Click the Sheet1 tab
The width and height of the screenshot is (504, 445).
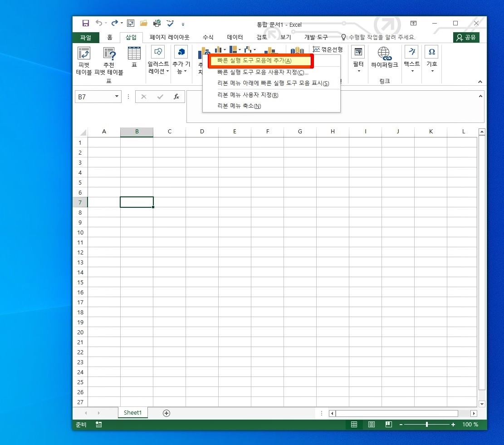coord(132,412)
